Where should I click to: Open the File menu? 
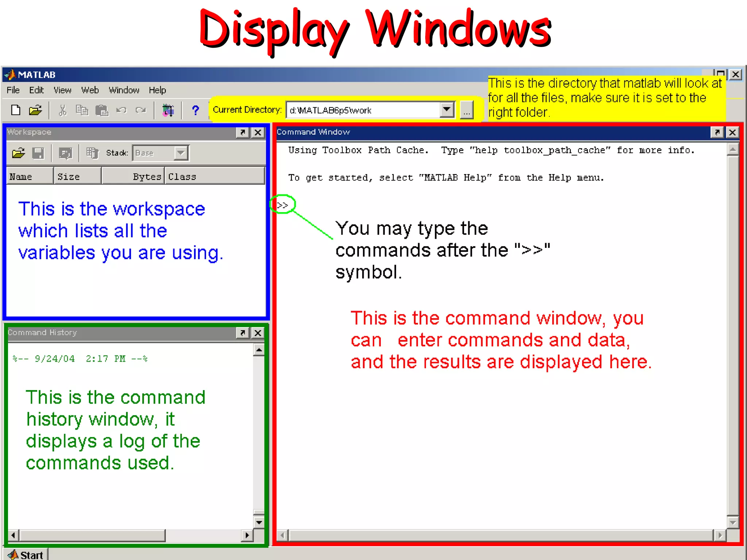13,90
